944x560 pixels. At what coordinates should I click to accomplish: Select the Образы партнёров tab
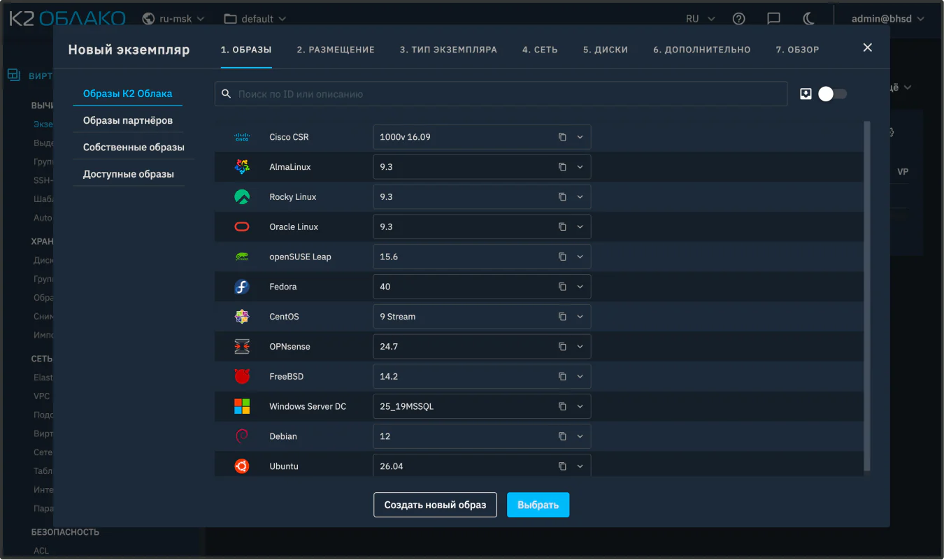point(127,120)
